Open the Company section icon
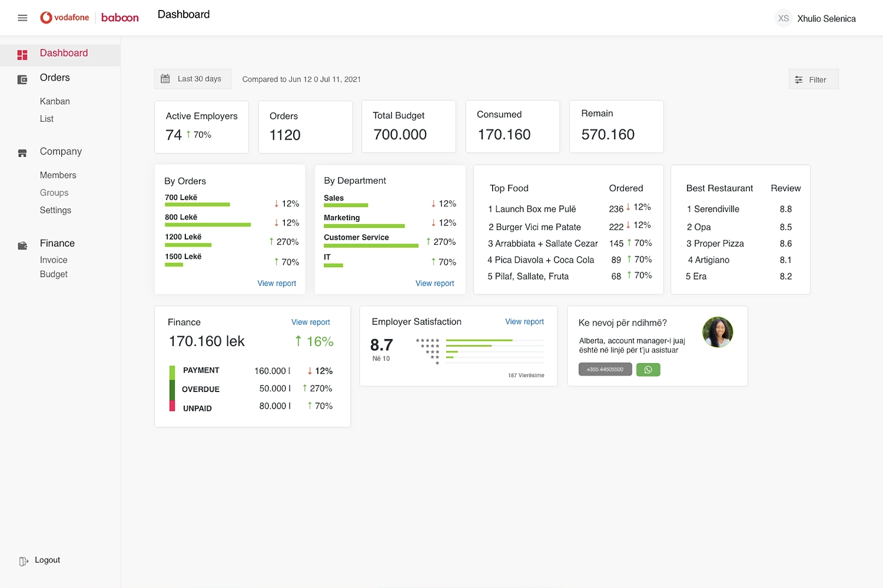Viewport: 883px width, 588px height. [22, 152]
